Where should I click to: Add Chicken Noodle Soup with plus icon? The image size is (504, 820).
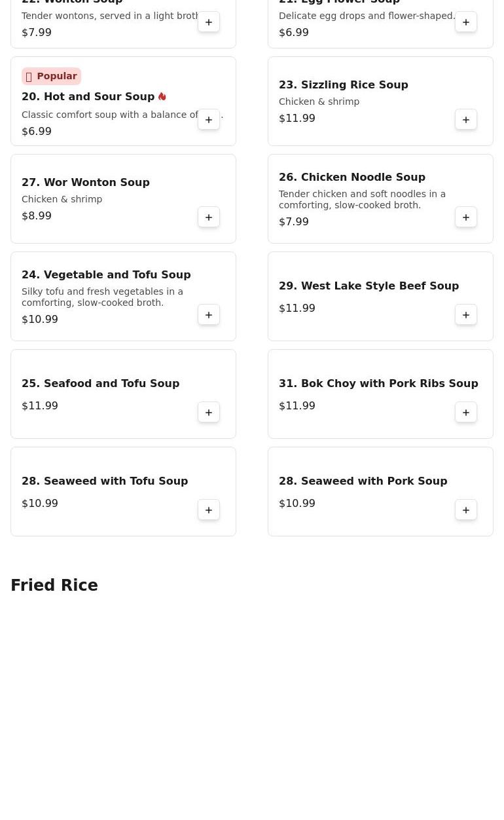point(466,217)
